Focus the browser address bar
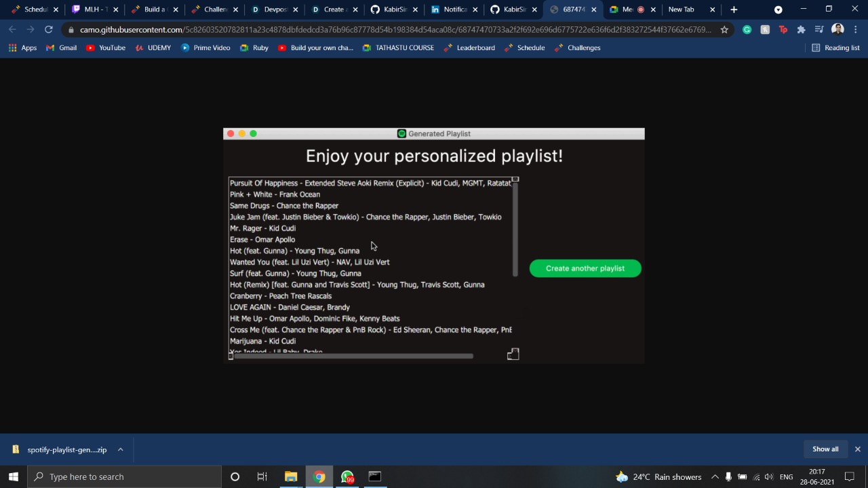 click(x=395, y=30)
